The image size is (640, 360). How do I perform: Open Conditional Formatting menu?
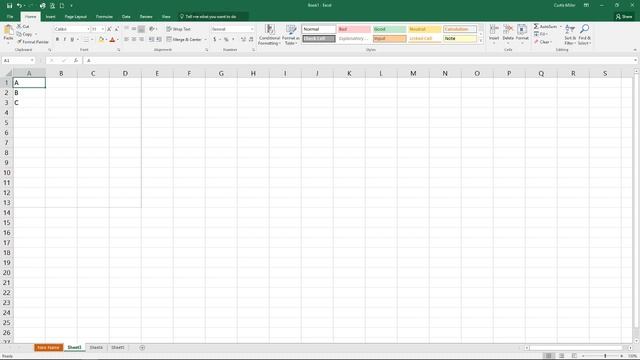pyautogui.click(x=269, y=35)
